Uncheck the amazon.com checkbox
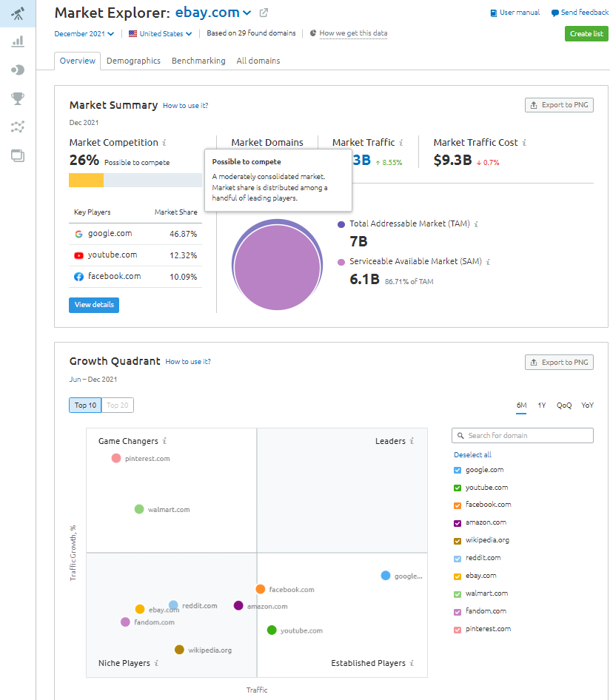 (x=457, y=523)
